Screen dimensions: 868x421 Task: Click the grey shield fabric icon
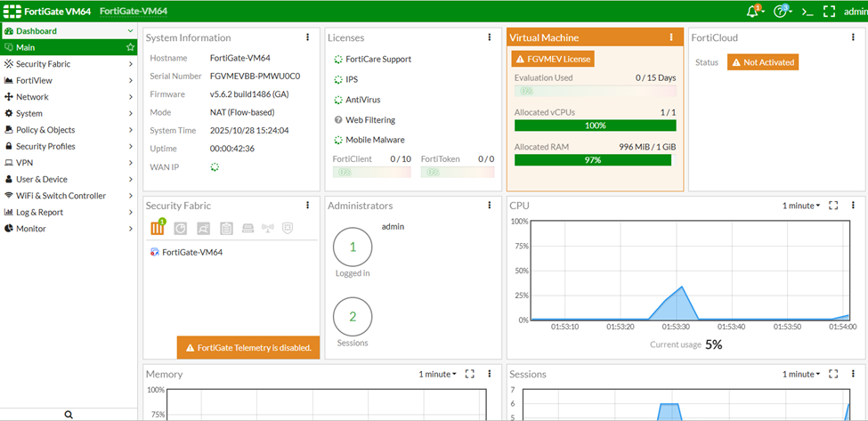(x=287, y=227)
